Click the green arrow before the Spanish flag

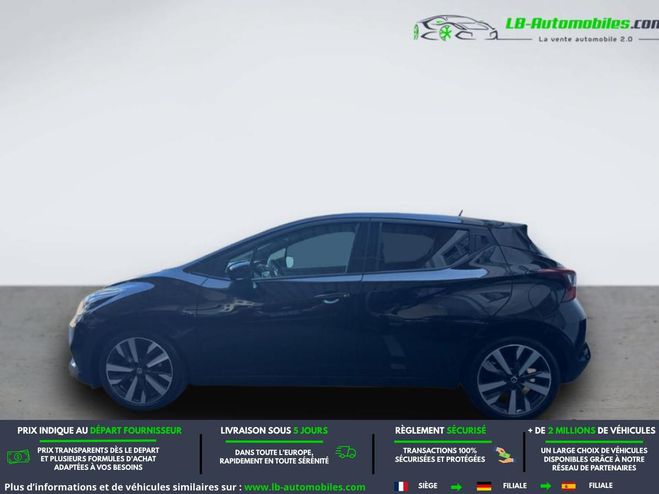pos(545,487)
